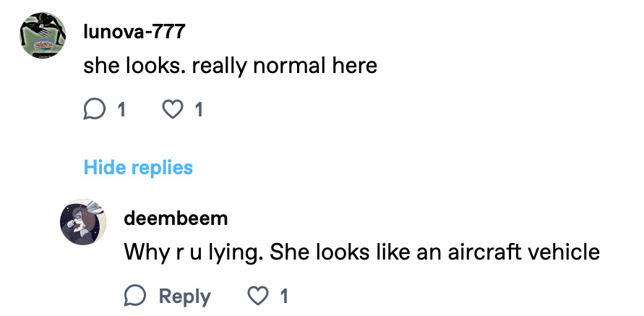Toggle the like on deembeem's reply via its count
644x316 pixels.
click(x=284, y=296)
